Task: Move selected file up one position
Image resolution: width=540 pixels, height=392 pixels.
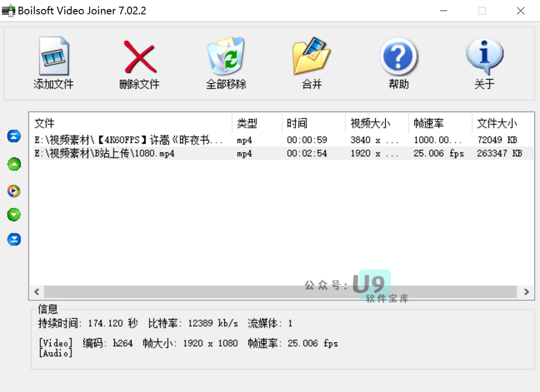Action: (x=14, y=164)
